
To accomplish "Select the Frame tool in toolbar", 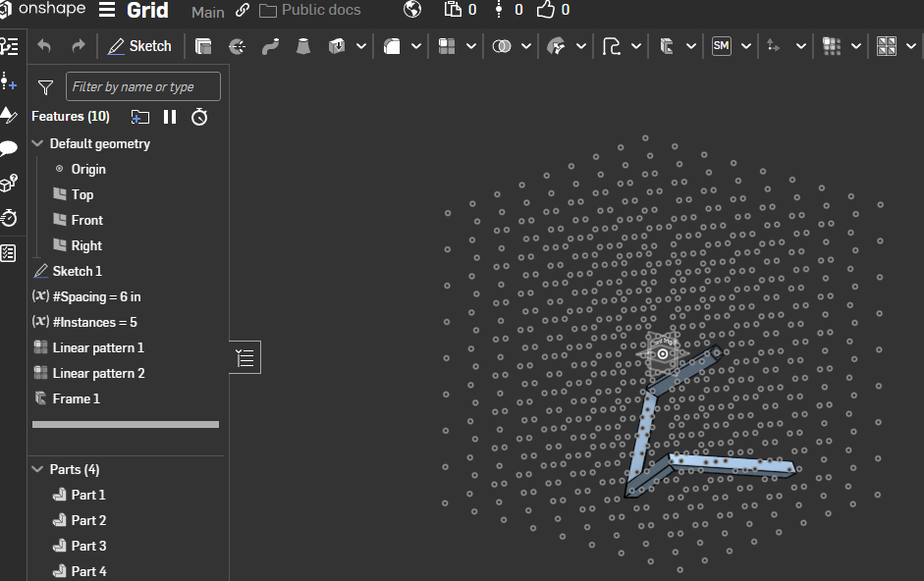I will pyautogui.click(x=667, y=46).
